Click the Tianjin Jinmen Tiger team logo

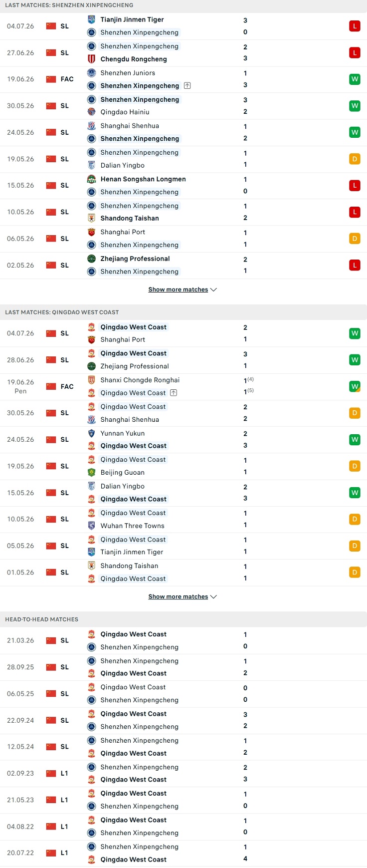[91, 19]
